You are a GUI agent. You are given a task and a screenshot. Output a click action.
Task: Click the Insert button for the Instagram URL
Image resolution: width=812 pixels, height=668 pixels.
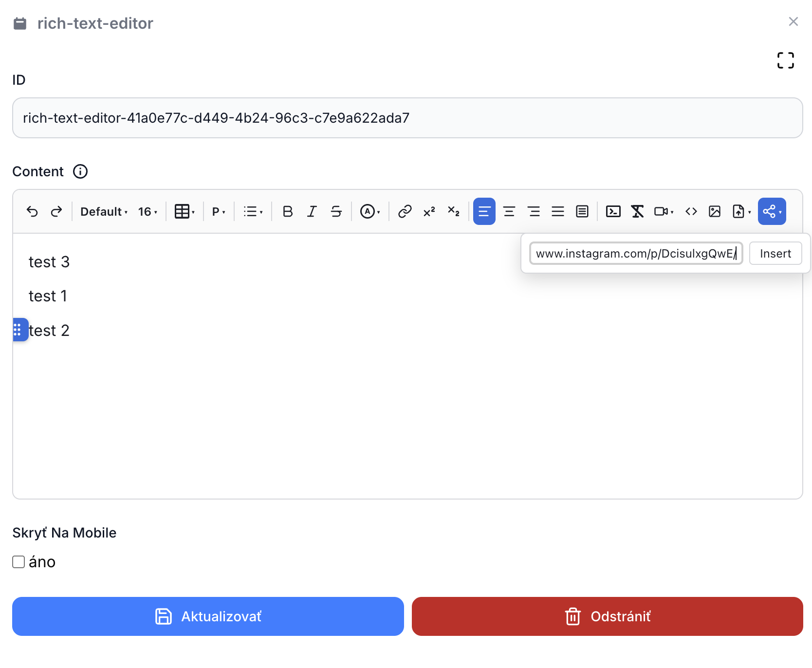pos(775,253)
